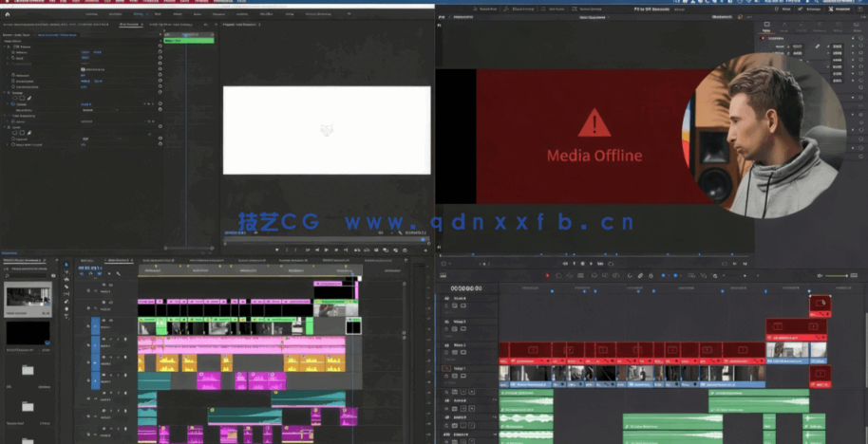Select the Slip tool in Premiere
The image size is (868, 444).
[x=66, y=293]
